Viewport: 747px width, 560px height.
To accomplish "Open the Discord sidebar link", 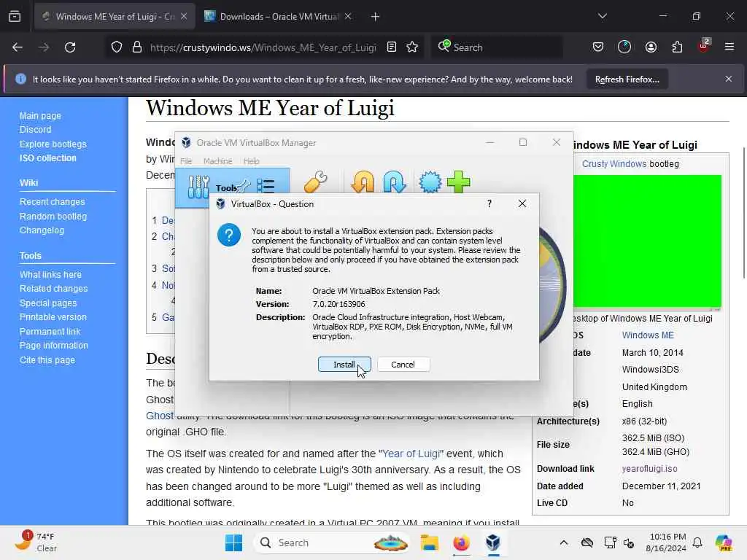I will pyautogui.click(x=35, y=130).
